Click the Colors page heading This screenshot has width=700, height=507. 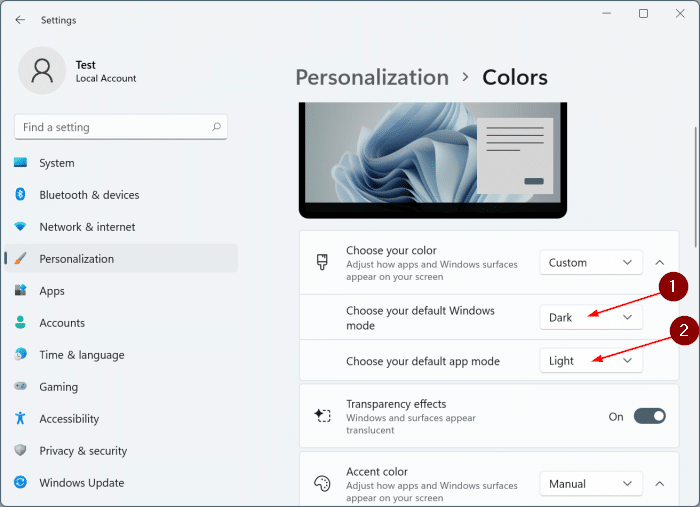515,78
